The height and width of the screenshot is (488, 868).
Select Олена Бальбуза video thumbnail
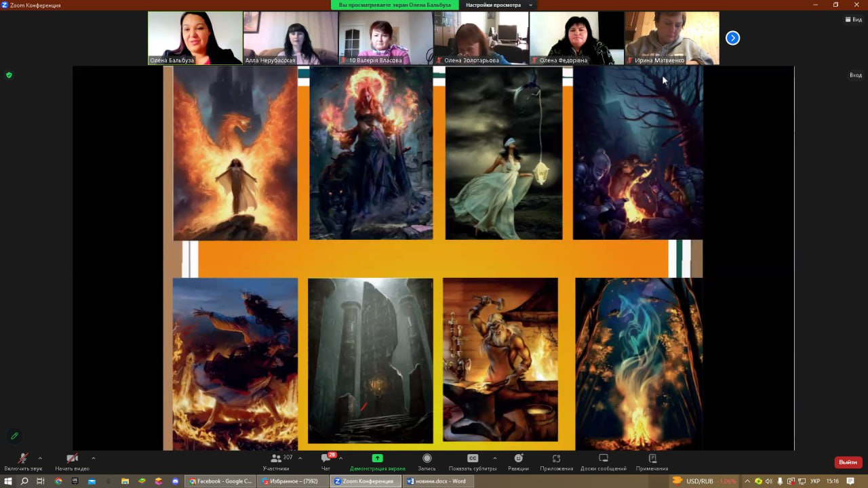pos(195,38)
